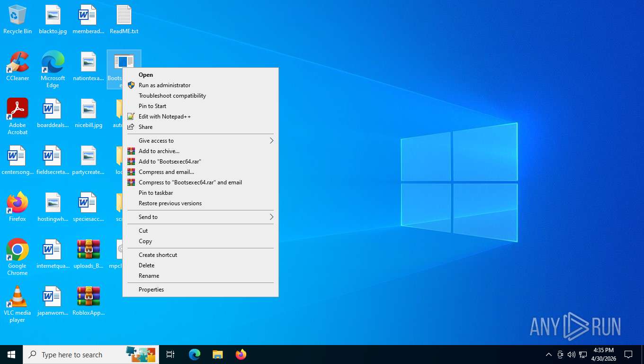Choose Compress and email...
This screenshot has width=644, height=364.
tap(201, 172)
